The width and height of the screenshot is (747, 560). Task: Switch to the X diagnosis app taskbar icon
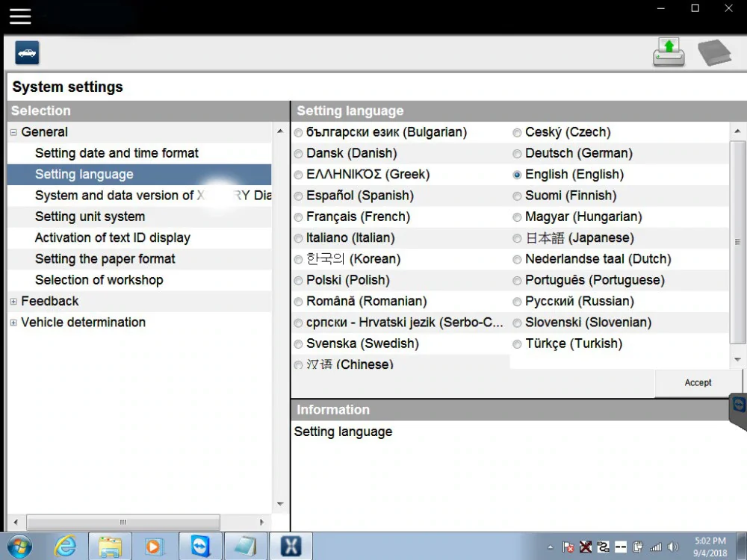291,547
